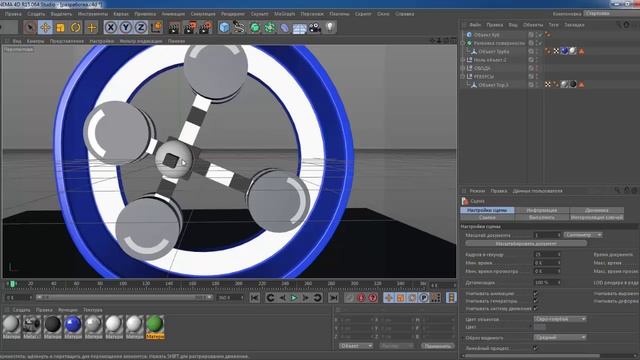The height and width of the screenshot is (360, 640).
Task: Open the Скрипт menu in menu bar
Action: point(363,14)
